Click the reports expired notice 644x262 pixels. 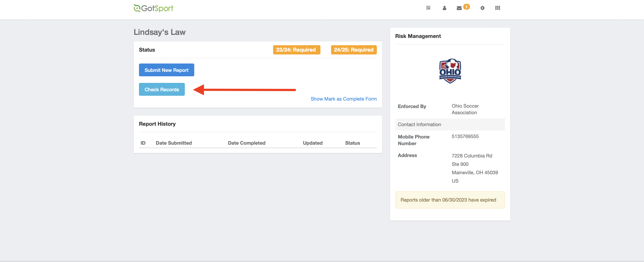click(450, 200)
